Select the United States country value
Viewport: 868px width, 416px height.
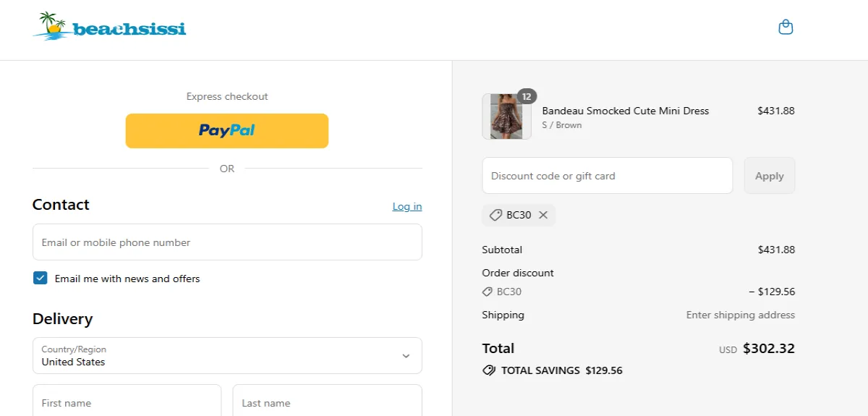pyautogui.click(x=73, y=362)
